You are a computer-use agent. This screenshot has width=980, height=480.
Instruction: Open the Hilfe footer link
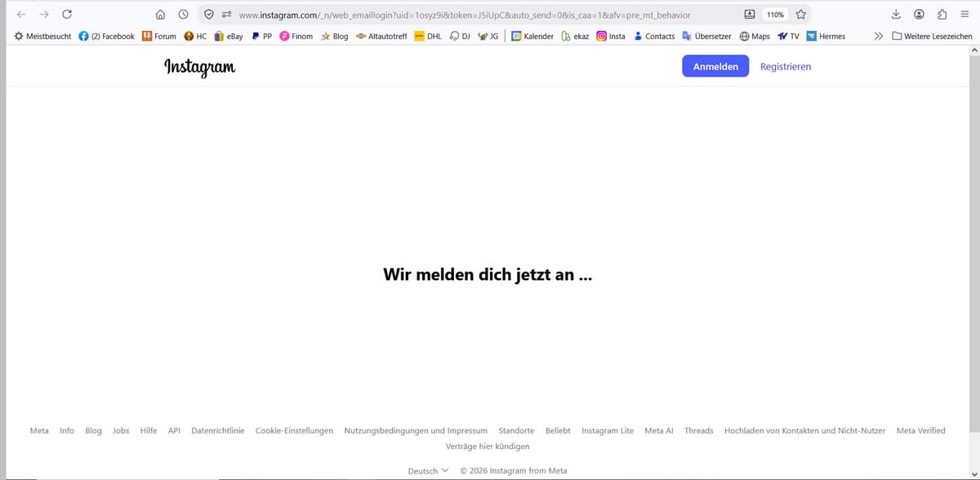click(x=149, y=430)
